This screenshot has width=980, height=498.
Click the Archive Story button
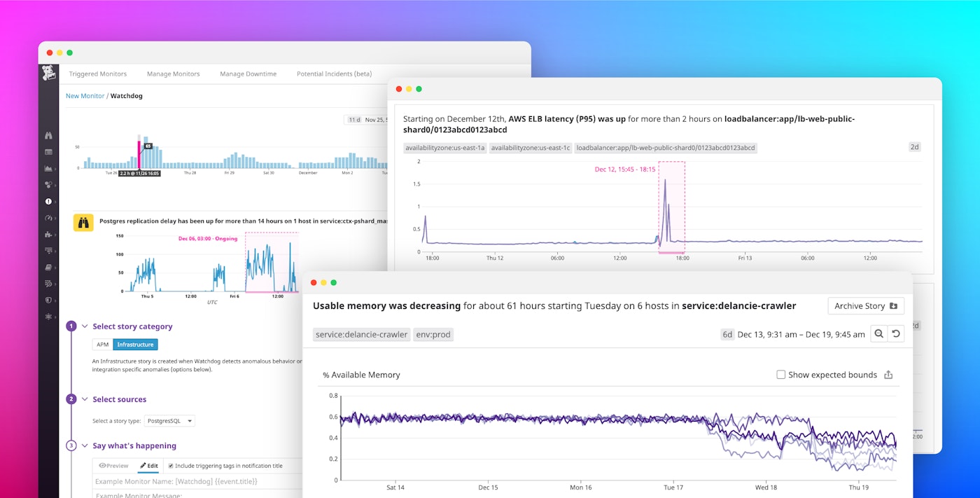865,305
